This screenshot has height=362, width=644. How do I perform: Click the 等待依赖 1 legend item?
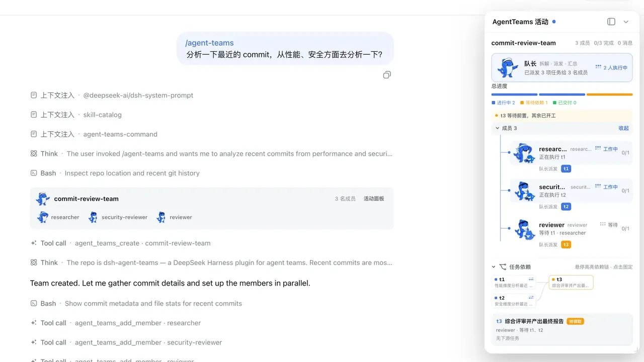point(534,103)
